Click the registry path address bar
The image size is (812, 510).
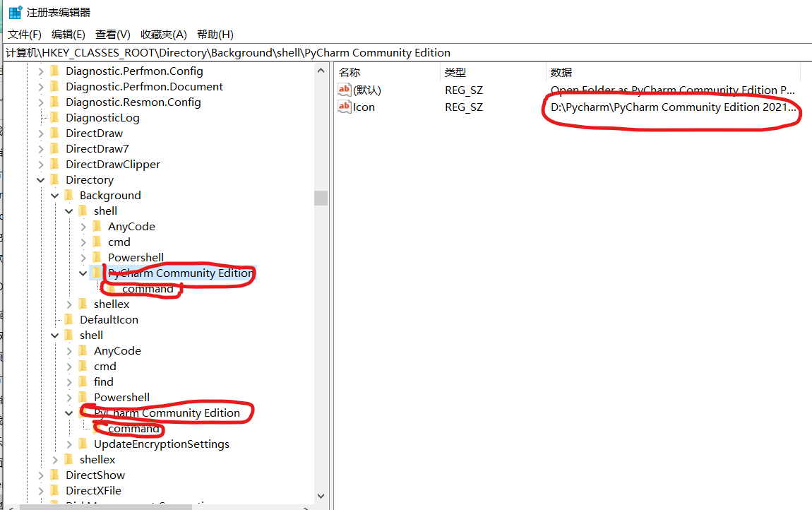point(407,53)
